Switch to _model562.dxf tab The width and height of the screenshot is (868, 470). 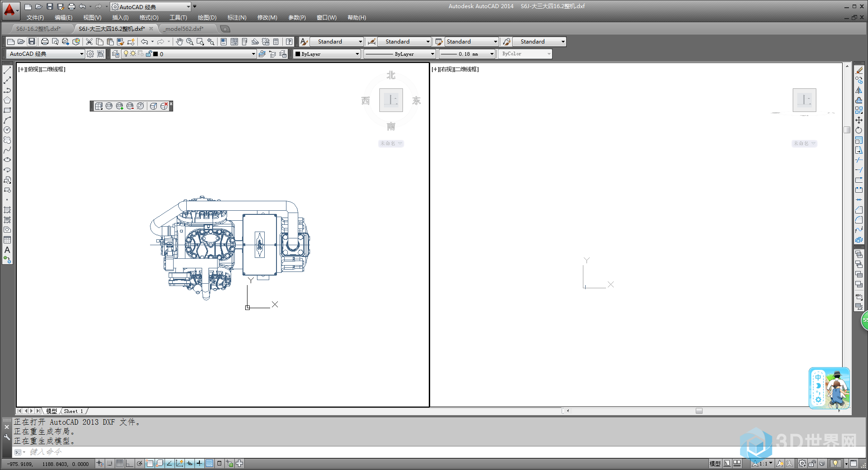pos(184,29)
